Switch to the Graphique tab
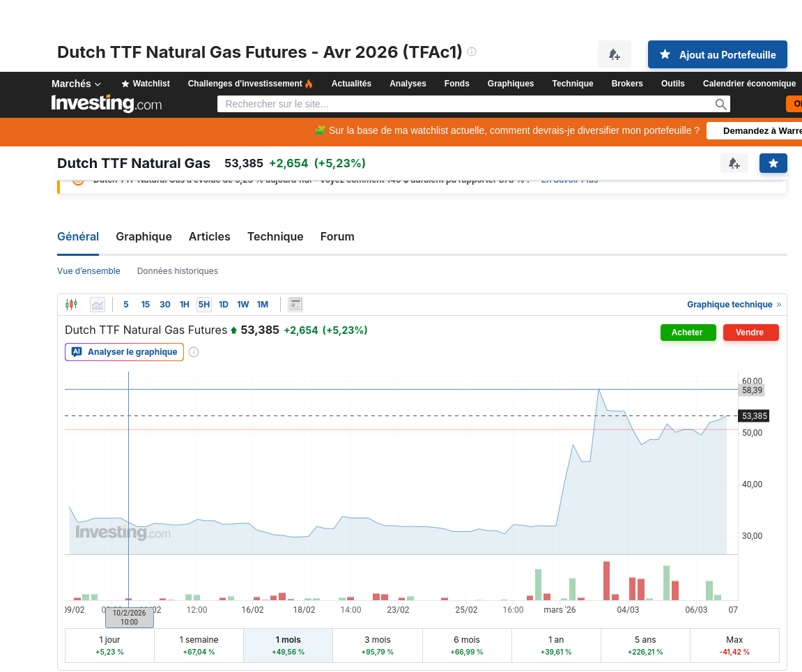802x672 pixels. [x=144, y=236]
